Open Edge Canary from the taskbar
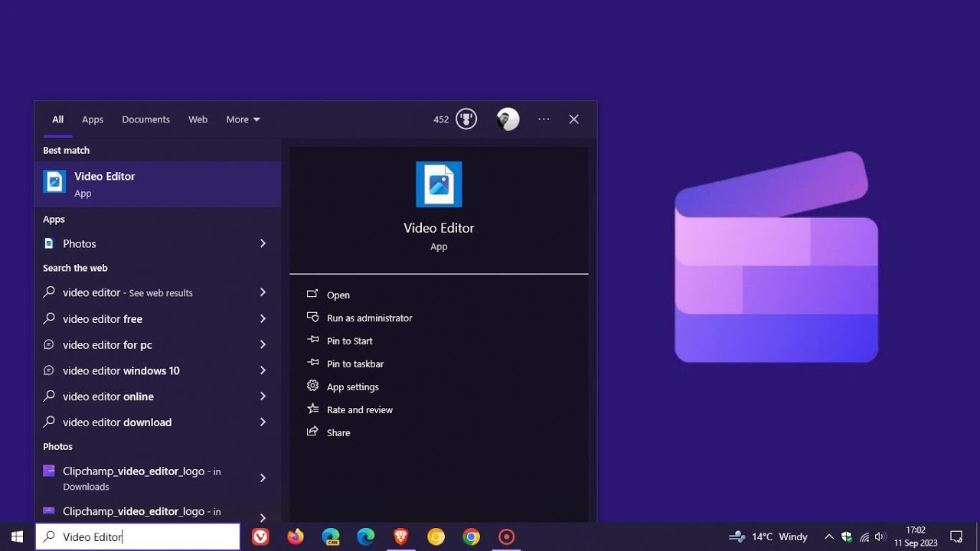 click(x=331, y=536)
